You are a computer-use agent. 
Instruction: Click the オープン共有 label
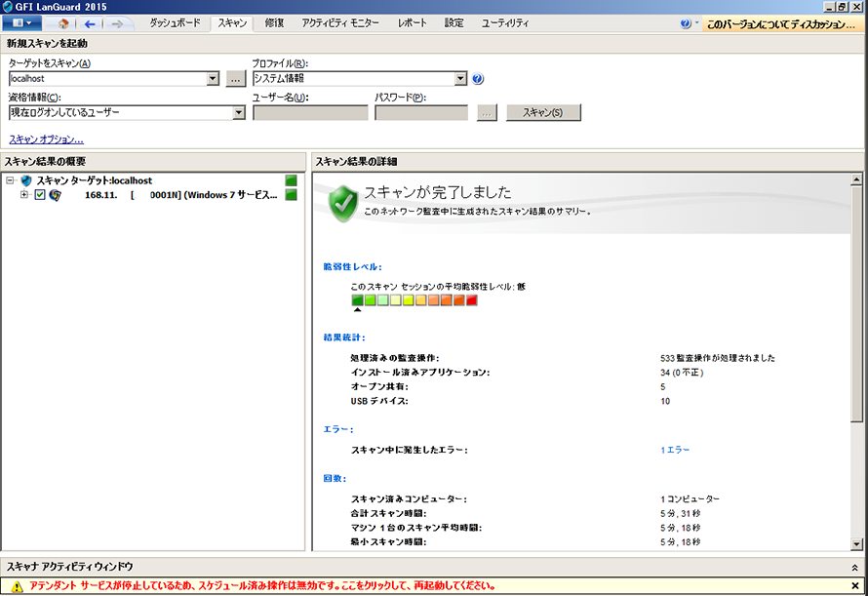(x=379, y=386)
